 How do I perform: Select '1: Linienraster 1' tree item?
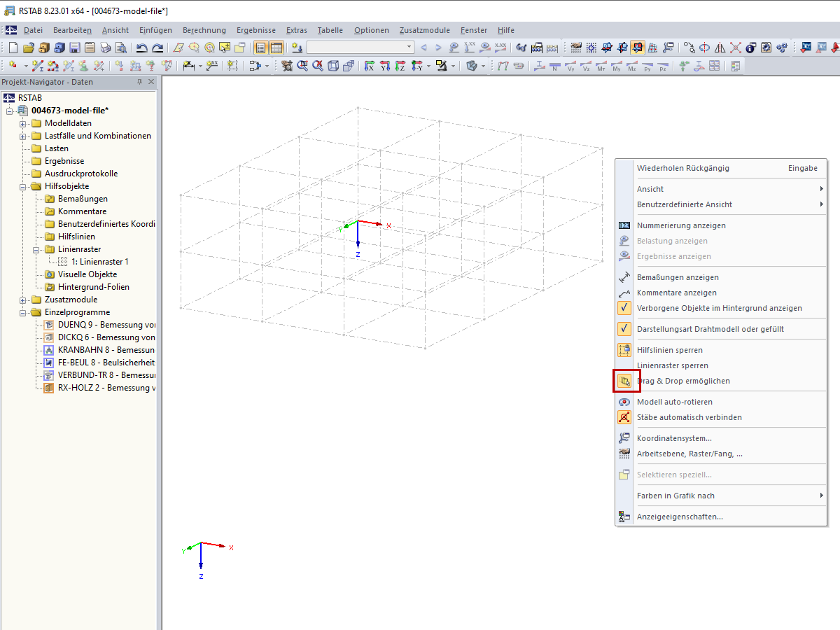pyautogui.click(x=100, y=262)
